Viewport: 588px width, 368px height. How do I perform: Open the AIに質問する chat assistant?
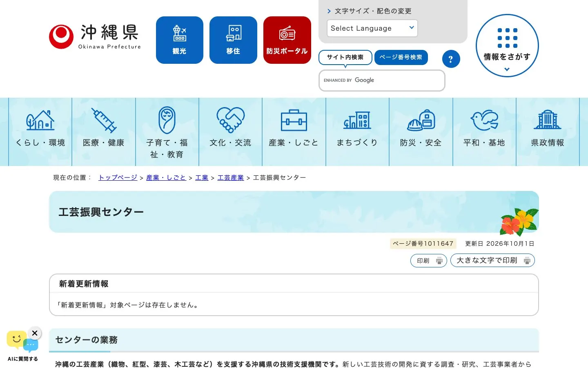pos(22,346)
